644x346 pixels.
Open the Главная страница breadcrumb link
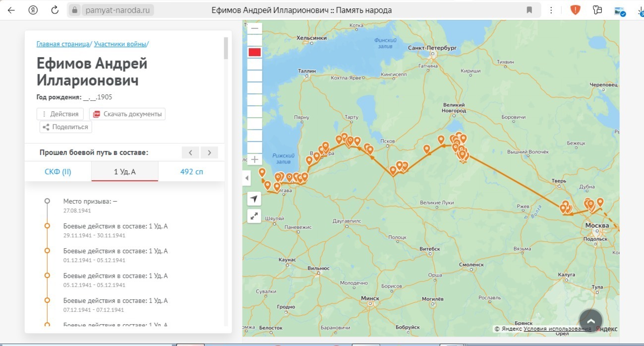(x=62, y=44)
